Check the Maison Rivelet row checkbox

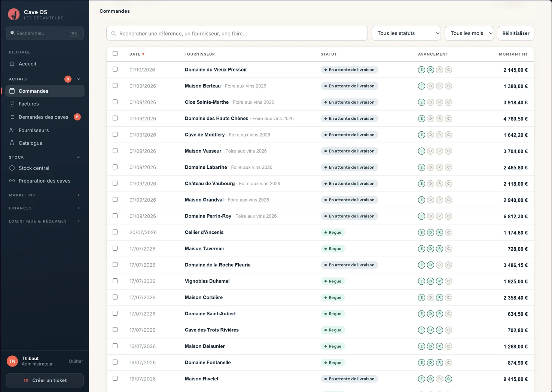point(115,379)
